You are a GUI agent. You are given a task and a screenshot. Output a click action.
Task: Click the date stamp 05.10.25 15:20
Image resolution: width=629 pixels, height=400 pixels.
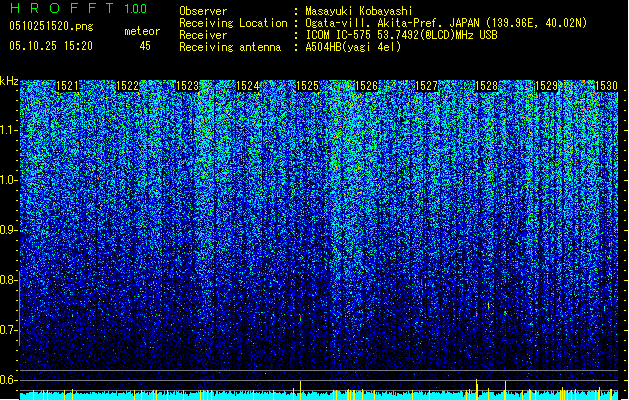click(x=51, y=46)
